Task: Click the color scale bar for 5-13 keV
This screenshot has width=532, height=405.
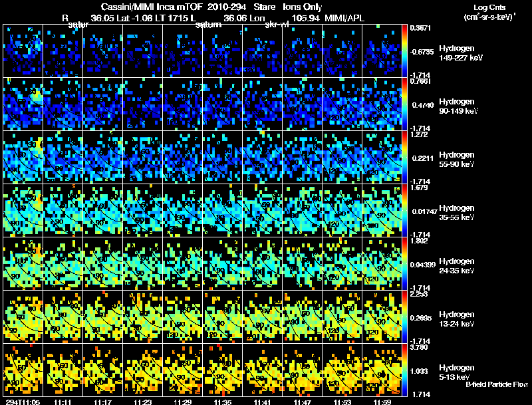Action: coord(404,370)
